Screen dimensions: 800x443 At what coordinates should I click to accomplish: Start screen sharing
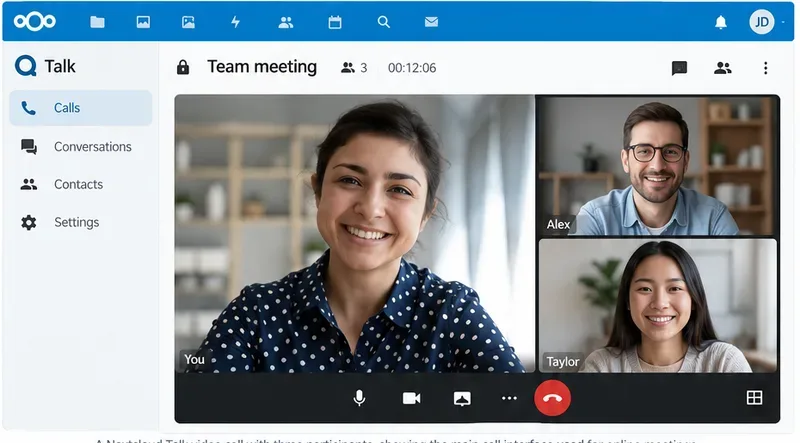tap(462, 399)
